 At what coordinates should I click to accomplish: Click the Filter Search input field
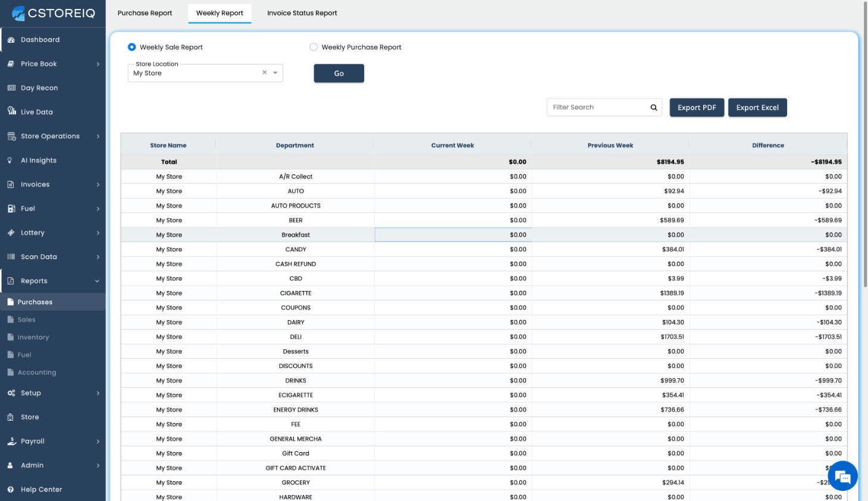coord(598,108)
